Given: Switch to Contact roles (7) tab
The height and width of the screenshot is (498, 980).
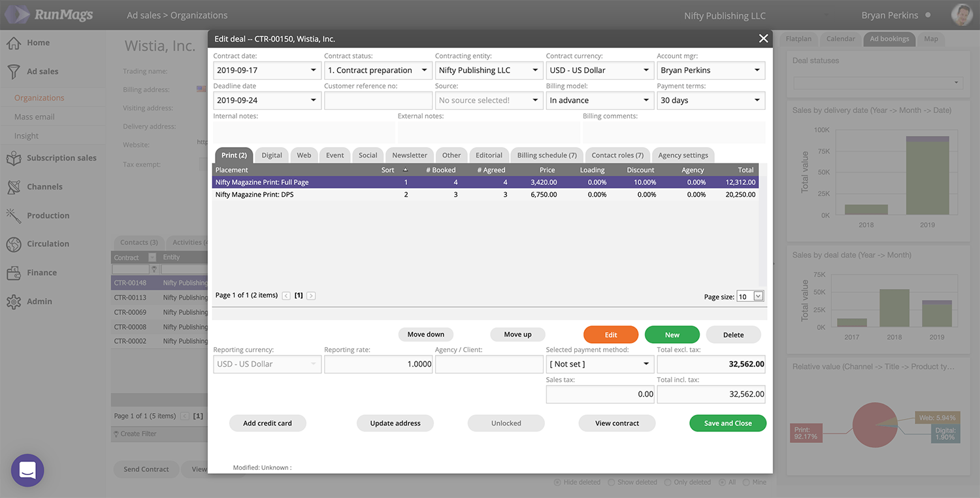Looking at the screenshot, I should tap(617, 156).
